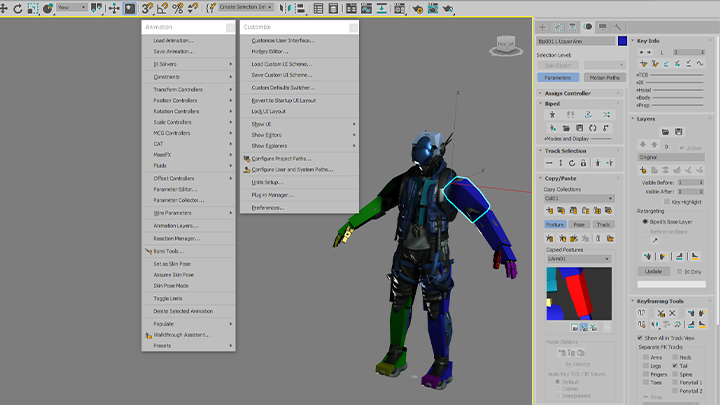Click the Motion Paths button
The height and width of the screenshot is (405, 720).
[604, 78]
